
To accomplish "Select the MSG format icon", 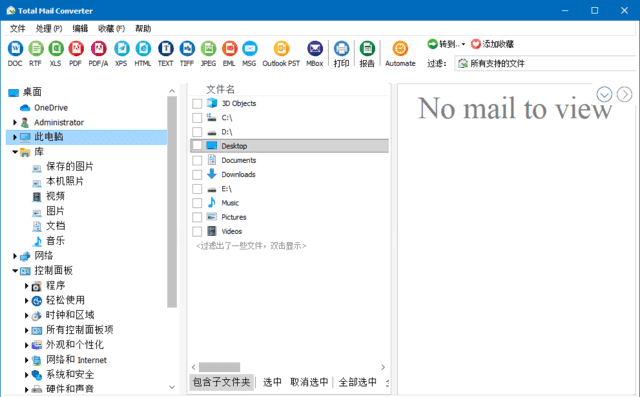I will 249,49.
